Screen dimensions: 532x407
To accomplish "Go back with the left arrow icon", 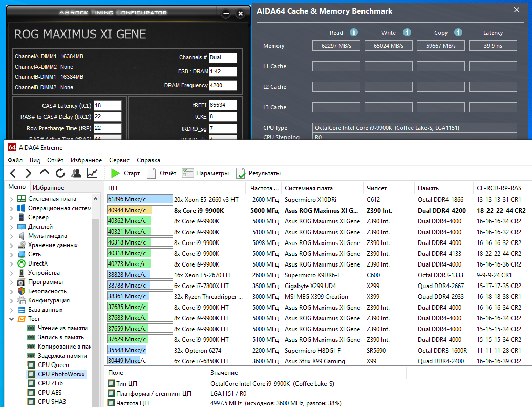I will coord(13,173).
